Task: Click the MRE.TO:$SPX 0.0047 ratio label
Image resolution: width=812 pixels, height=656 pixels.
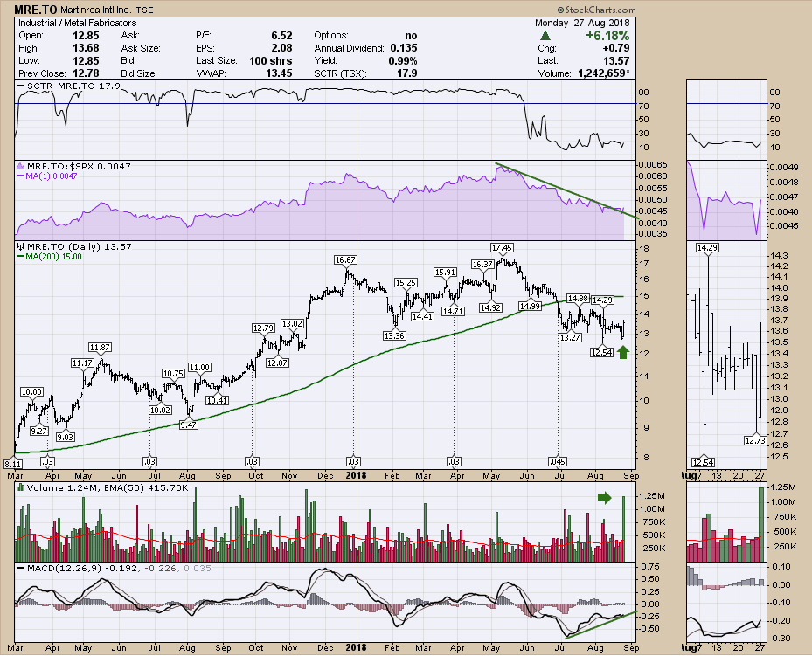Action: (79, 166)
